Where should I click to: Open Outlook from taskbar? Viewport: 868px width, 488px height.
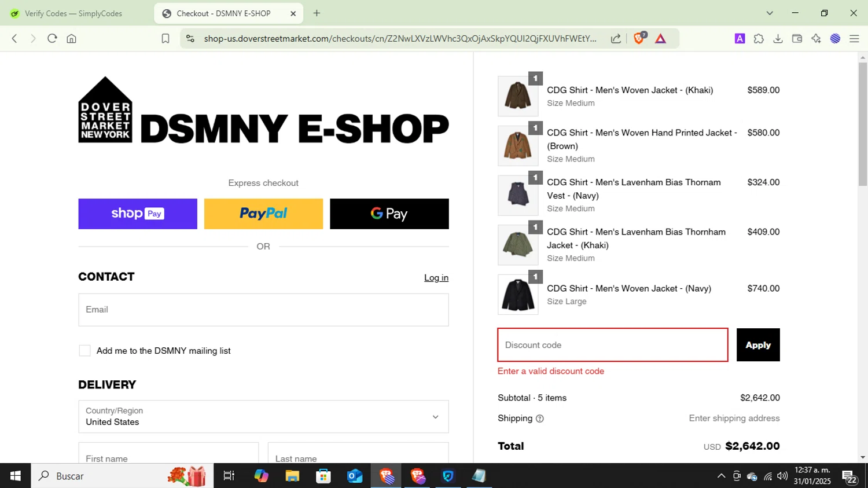click(x=355, y=476)
